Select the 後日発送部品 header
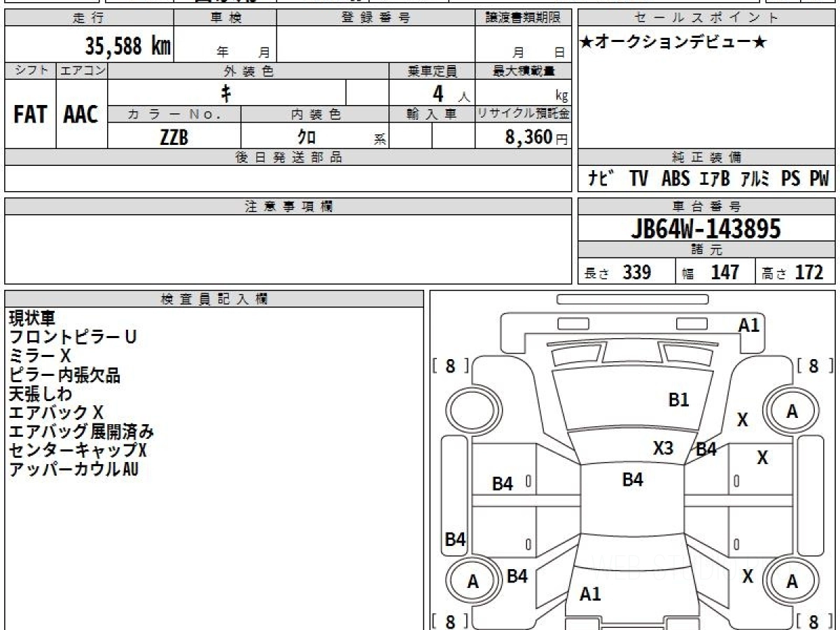Viewport: 840px width, 630px height. pos(288,157)
